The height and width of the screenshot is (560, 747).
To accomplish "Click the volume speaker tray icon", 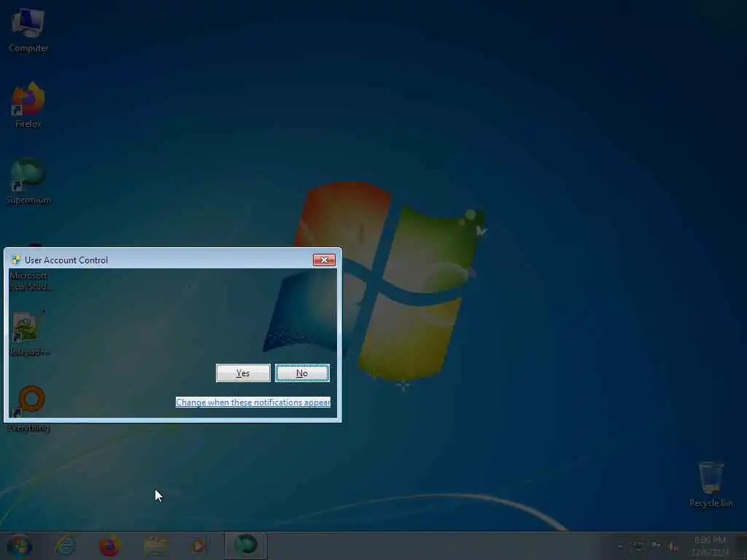I will (673, 547).
